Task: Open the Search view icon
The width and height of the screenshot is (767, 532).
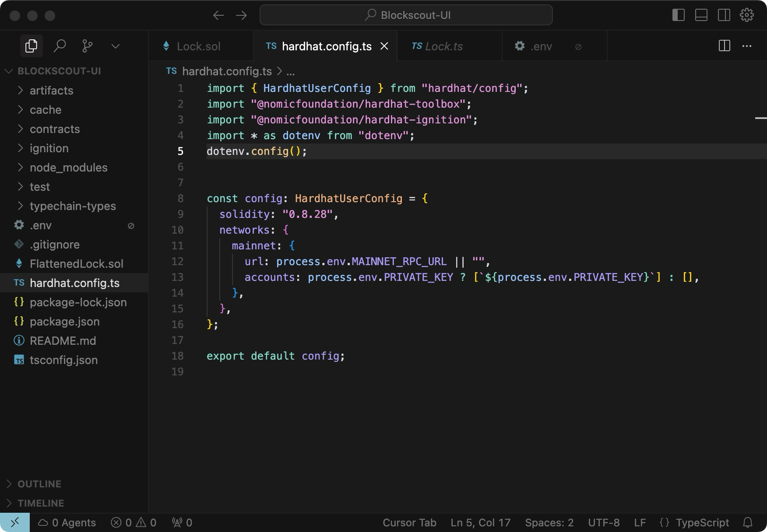Action: 60,46
